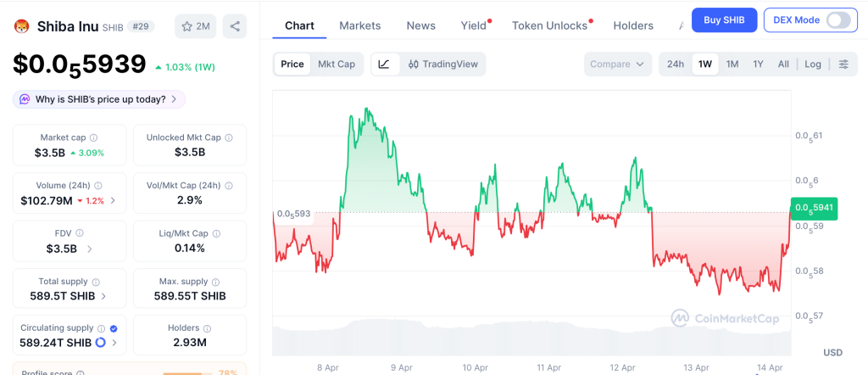Screen dimensions: 868x375
Task: Toggle the Log scale option
Action: point(813,64)
